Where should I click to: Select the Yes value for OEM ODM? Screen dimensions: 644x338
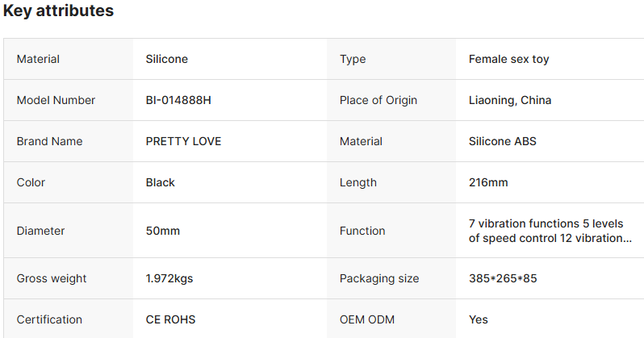[478, 319]
